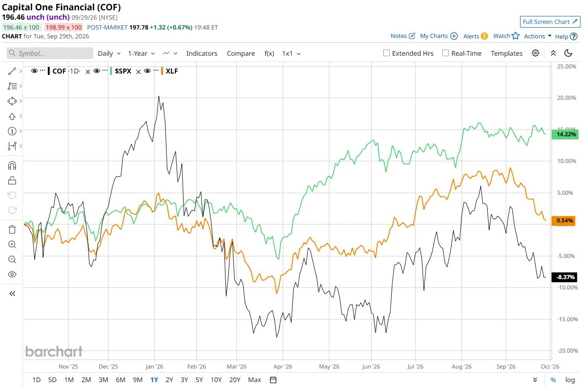Select the 5Y time range tab
Image resolution: width=588 pixels, height=391 pixels.
199,380
